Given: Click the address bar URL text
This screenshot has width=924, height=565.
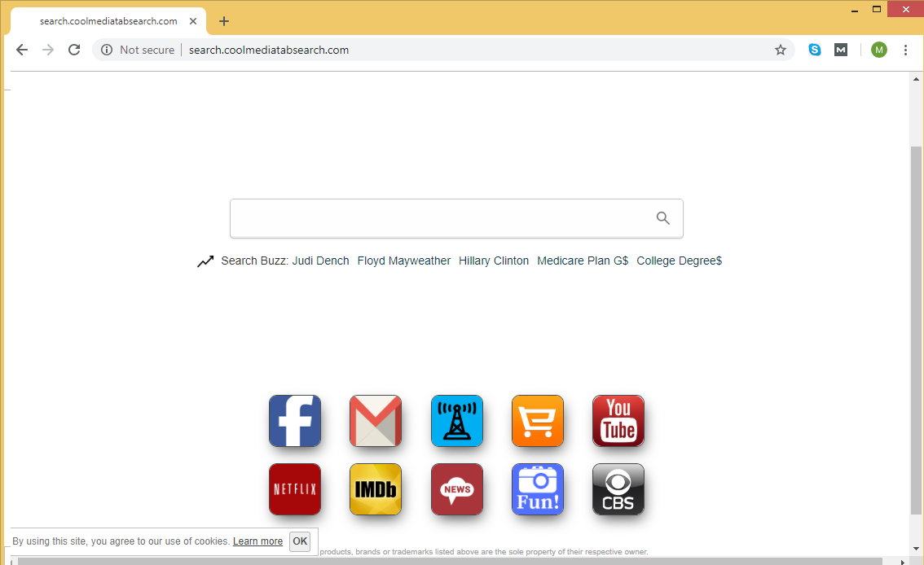Looking at the screenshot, I should pyautogui.click(x=269, y=50).
